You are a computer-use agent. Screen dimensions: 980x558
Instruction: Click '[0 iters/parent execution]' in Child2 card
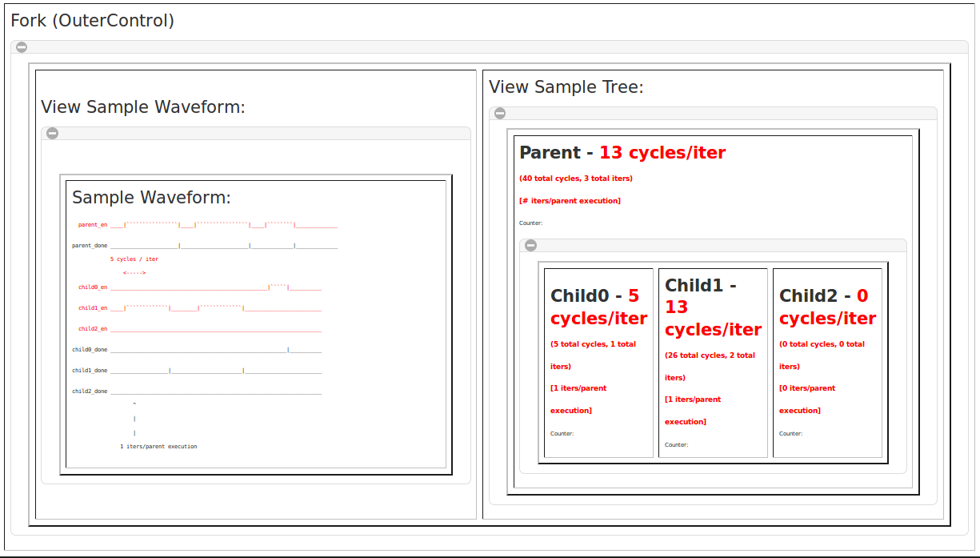(807, 399)
